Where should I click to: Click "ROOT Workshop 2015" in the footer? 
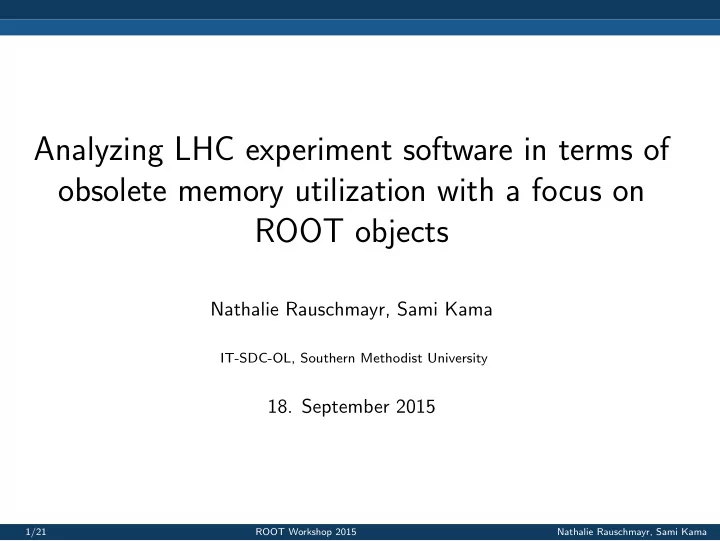coord(306,532)
